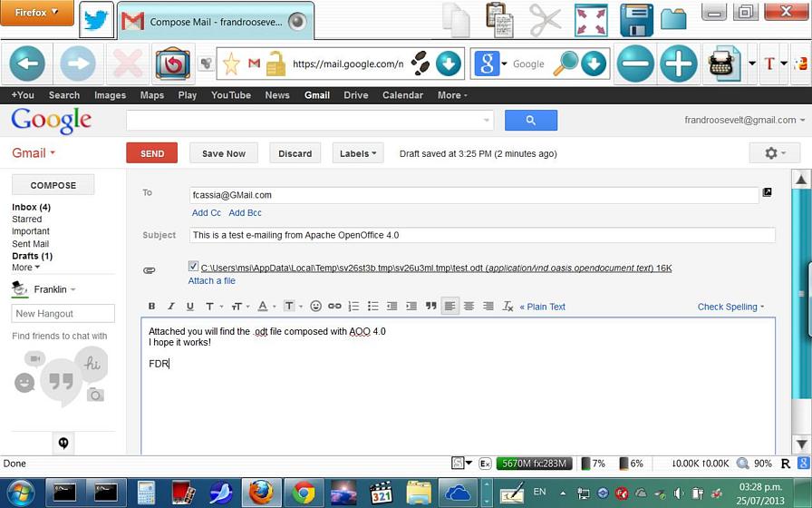
Task: Click the indent more icon
Action: [x=411, y=307]
